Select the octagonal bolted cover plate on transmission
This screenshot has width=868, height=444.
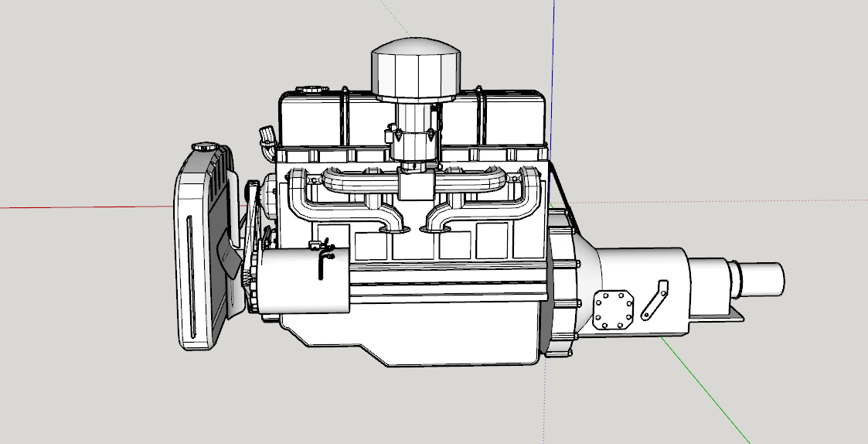click(x=614, y=310)
